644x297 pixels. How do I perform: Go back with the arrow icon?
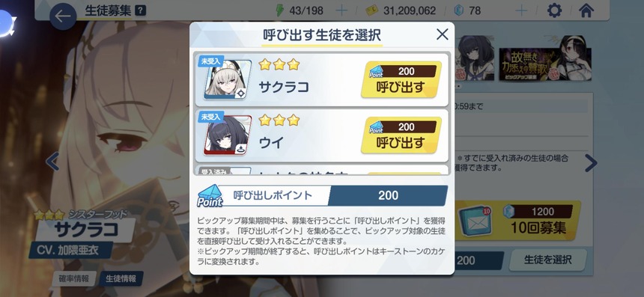pyautogui.click(x=63, y=16)
